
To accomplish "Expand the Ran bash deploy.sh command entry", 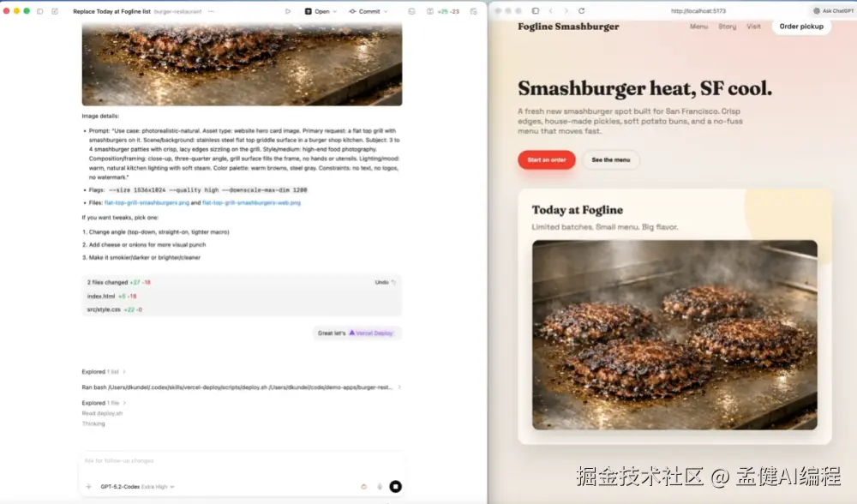I will pyautogui.click(x=241, y=387).
